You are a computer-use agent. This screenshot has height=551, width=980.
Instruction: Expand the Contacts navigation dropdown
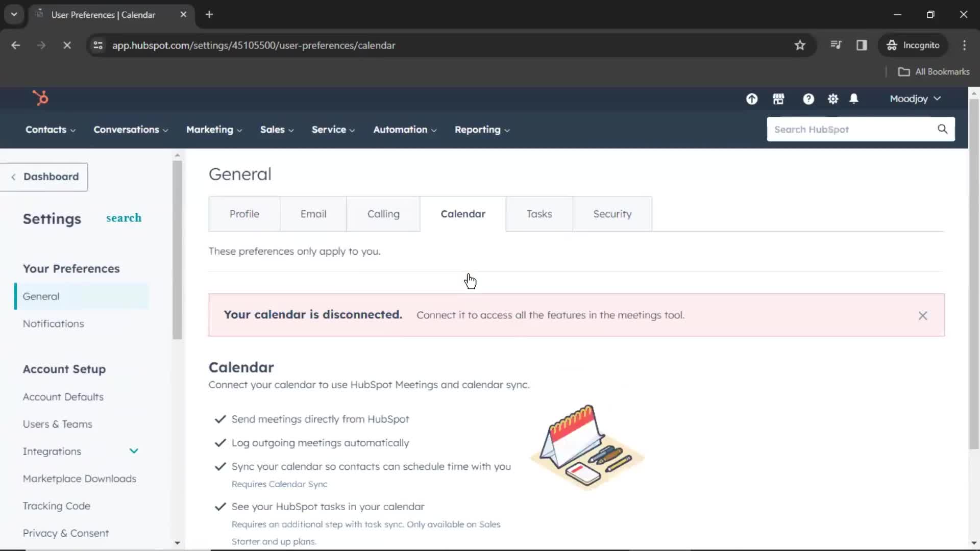click(x=51, y=129)
